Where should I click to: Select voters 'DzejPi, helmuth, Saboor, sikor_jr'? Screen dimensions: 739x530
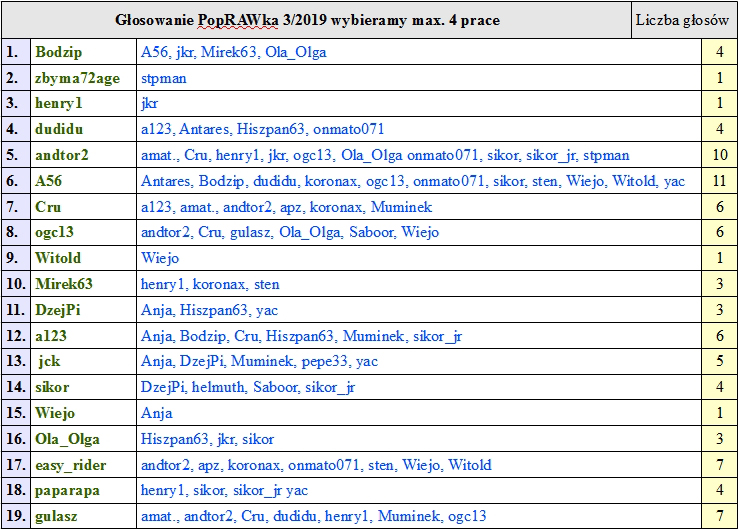click(248, 387)
